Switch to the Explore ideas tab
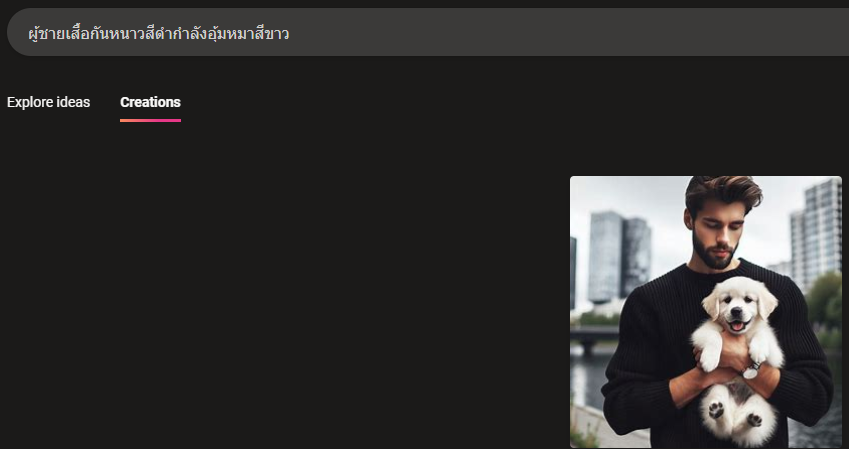The image size is (849, 449). tap(49, 102)
